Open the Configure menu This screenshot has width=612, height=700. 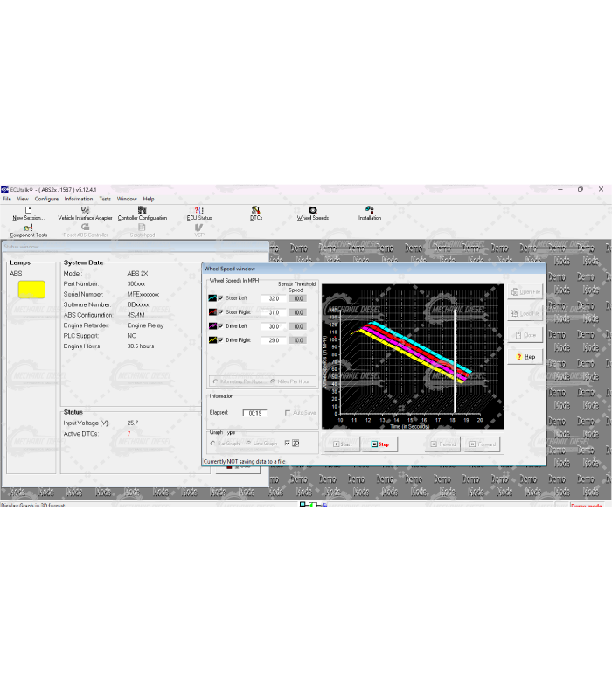pyautogui.click(x=46, y=199)
